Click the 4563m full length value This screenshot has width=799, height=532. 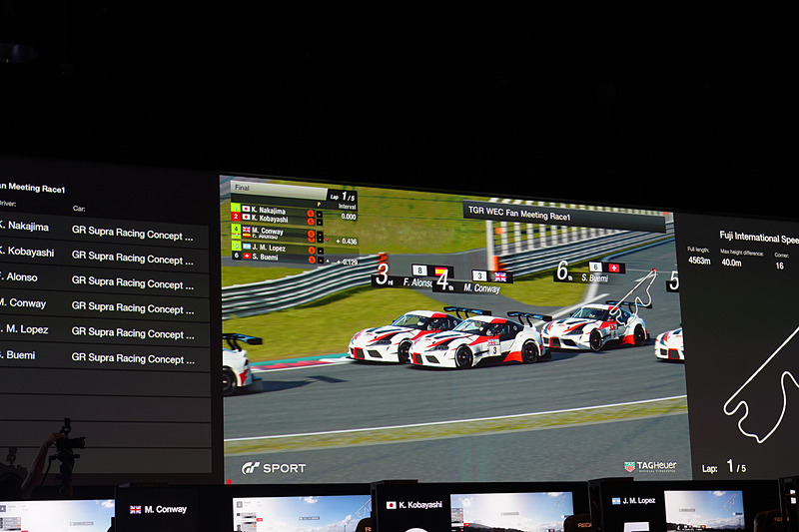699,261
